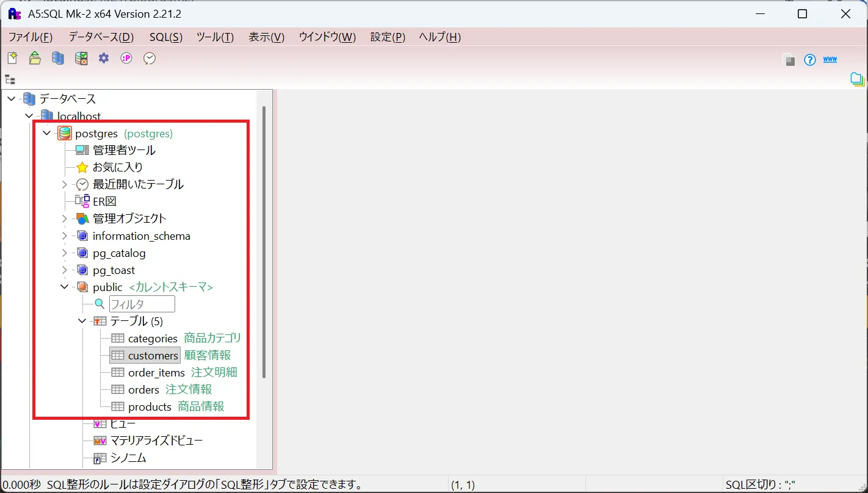868x493 pixels.
Task: Collapse the テーブル (5) node
Action: [82, 321]
